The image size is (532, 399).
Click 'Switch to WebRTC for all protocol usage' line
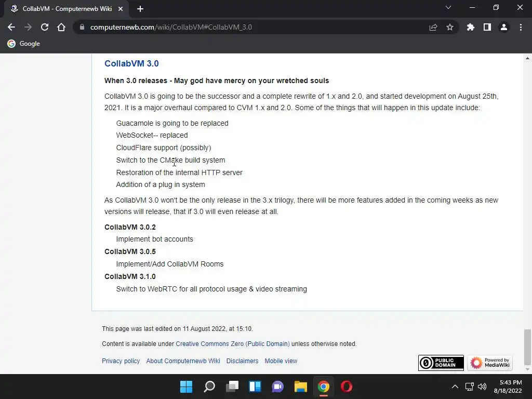point(211,289)
